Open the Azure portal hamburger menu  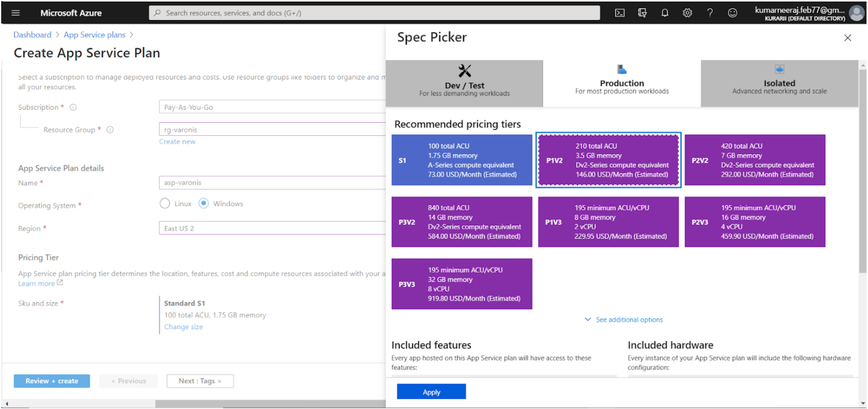pos(15,12)
